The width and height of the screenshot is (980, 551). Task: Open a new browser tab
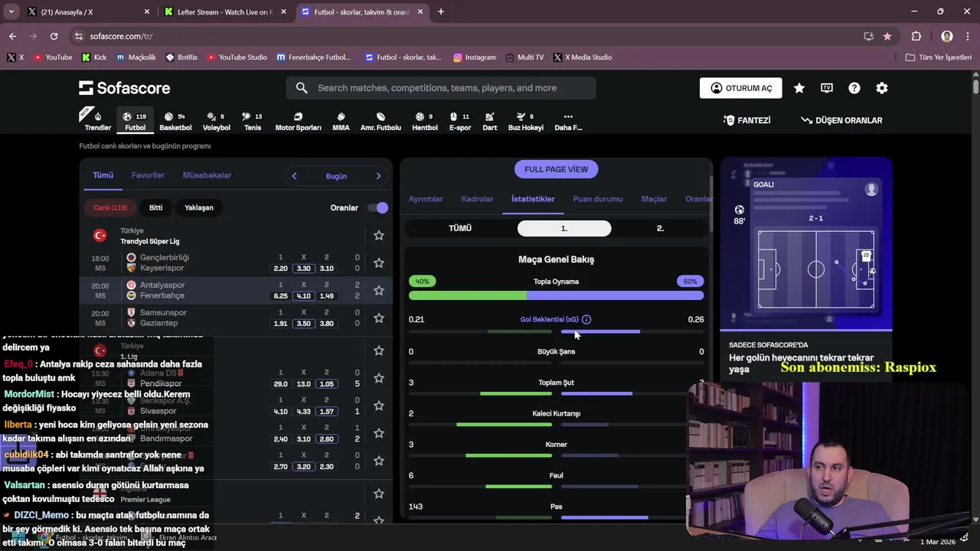(441, 11)
